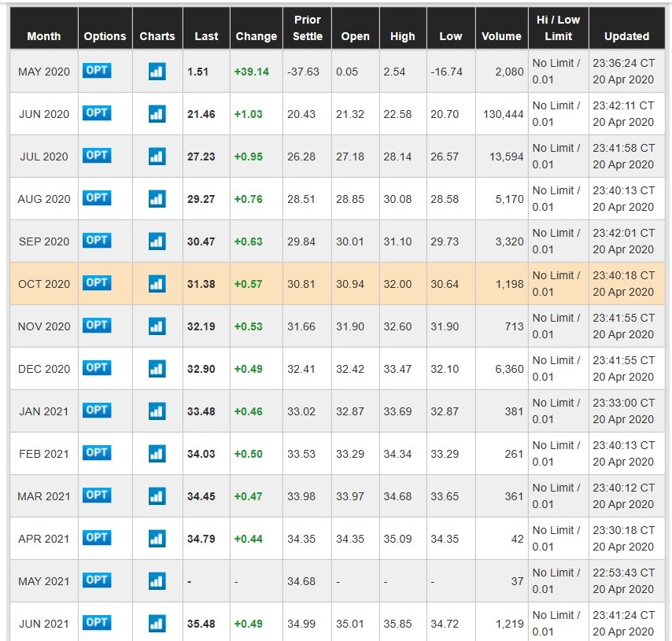Open the SEP 2020 chart icon
This screenshot has width=672, height=641.
coord(157,241)
